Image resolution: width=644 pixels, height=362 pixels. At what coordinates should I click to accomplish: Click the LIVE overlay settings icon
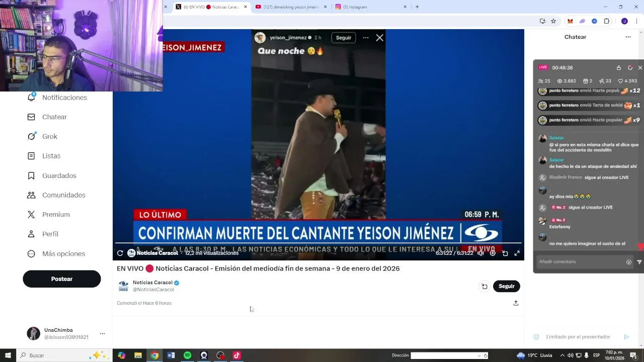630,68
